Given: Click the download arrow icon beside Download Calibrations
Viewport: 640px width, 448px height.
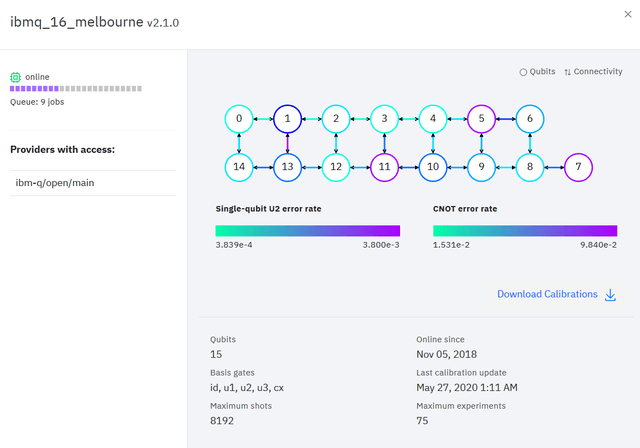Looking at the screenshot, I should click(x=610, y=295).
